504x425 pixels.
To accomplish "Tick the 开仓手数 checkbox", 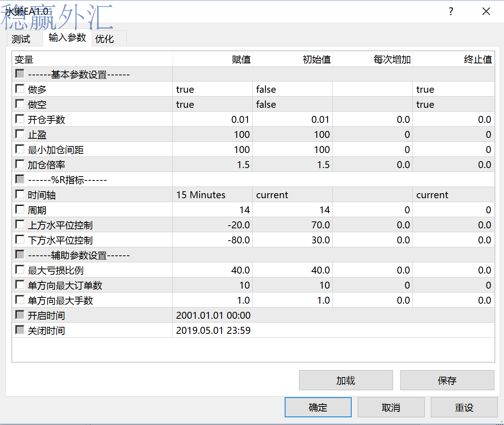I will coord(20,119).
